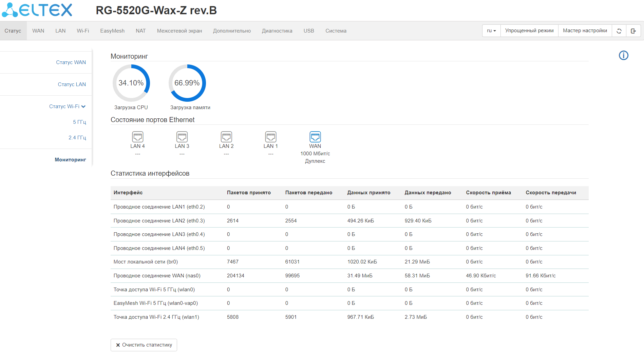Click the Интерфейс column header
Viewport: 644px width, 353px height.
[x=128, y=193]
